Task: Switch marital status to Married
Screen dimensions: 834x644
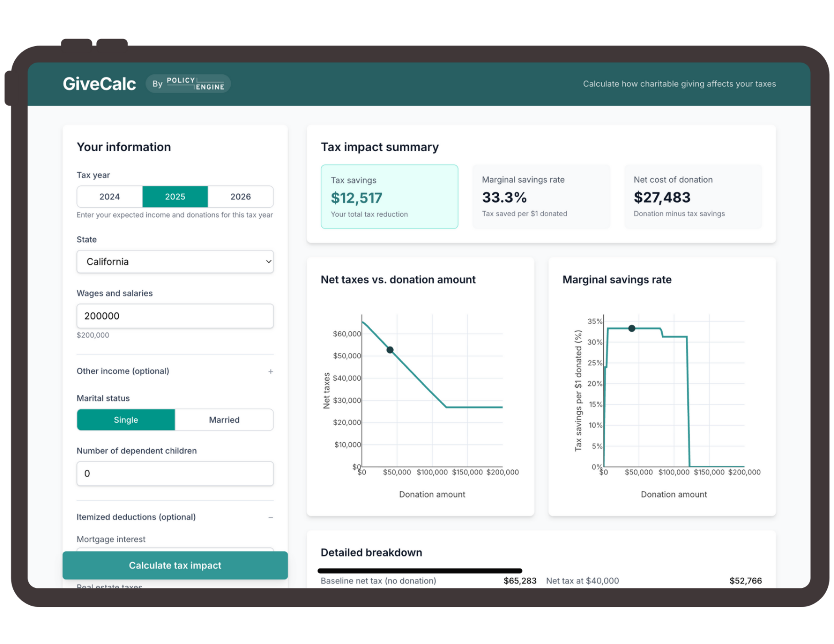Action: 224,420
